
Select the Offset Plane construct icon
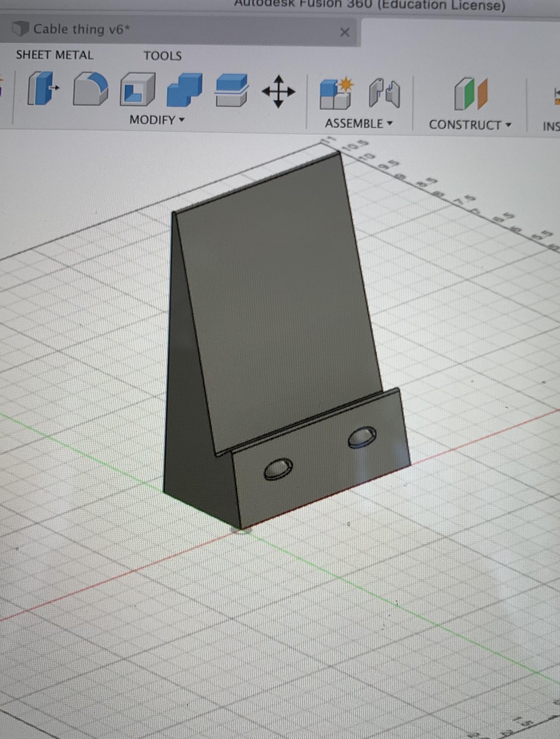click(x=471, y=94)
